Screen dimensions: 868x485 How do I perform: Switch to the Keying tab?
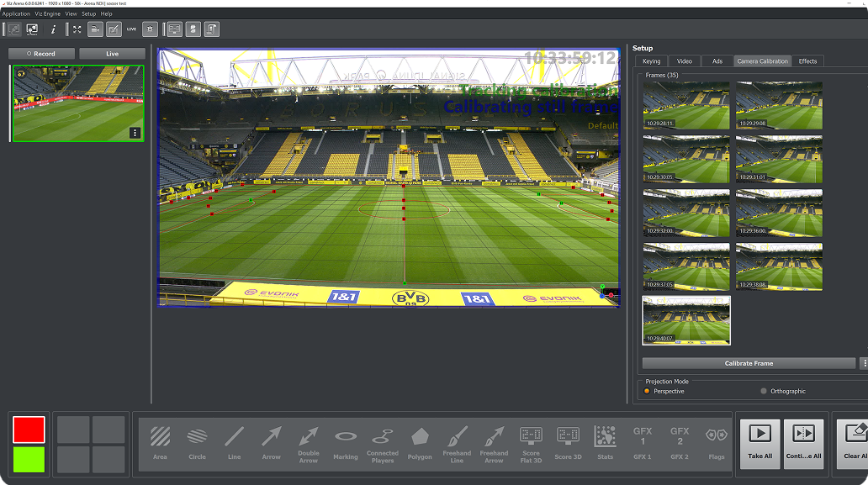651,61
